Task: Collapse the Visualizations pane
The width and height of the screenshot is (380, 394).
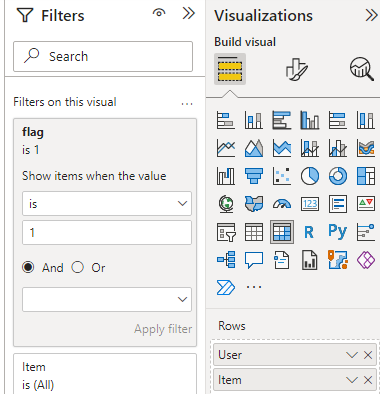Action: pyautogui.click(x=371, y=15)
